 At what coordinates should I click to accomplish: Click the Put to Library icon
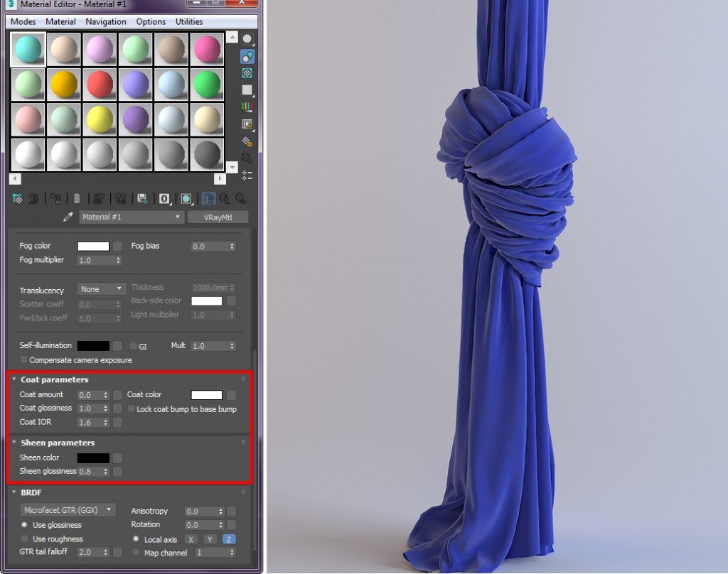click(142, 199)
